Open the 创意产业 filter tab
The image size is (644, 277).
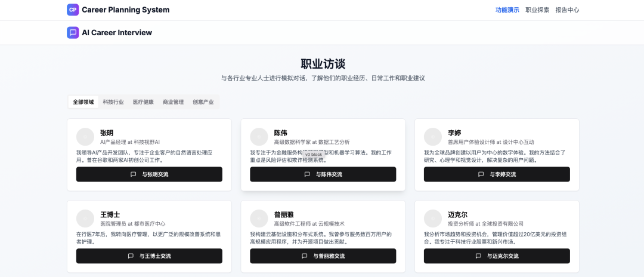coord(203,102)
